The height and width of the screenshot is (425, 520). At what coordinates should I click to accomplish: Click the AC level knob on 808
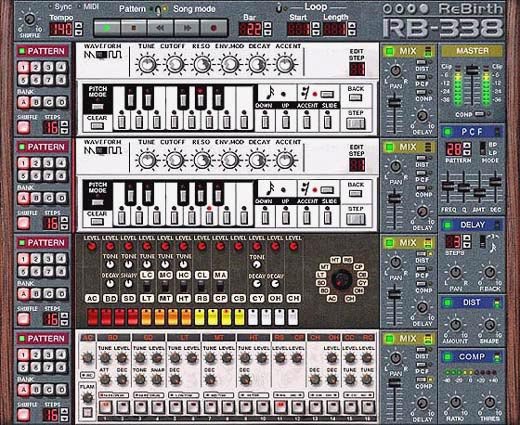click(x=92, y=247)
